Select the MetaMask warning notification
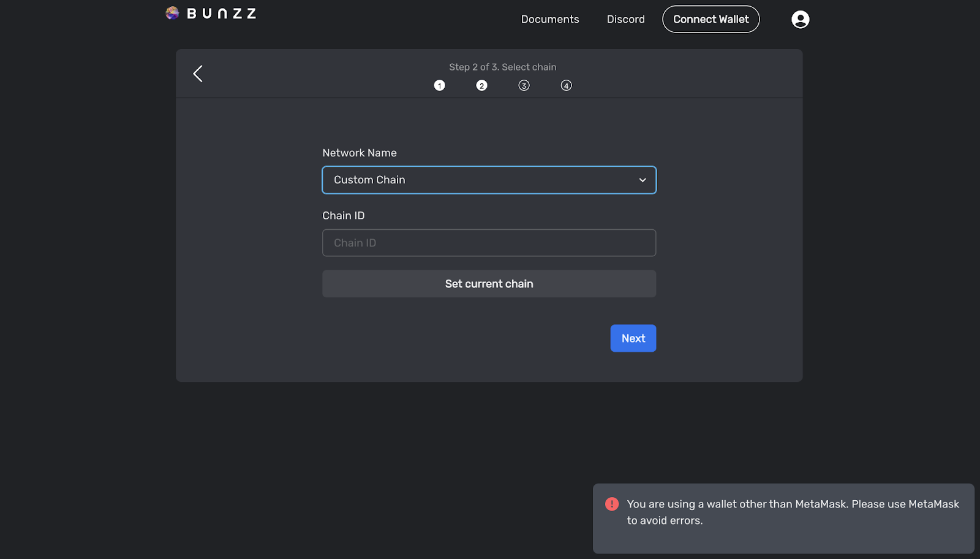The image size is (980, 559). pos(783,518)
